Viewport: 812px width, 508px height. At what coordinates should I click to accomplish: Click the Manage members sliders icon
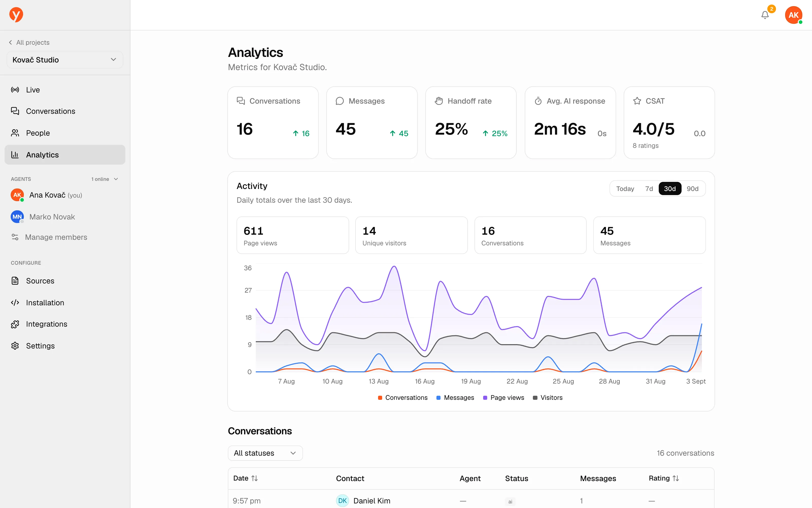pos(15,237)
